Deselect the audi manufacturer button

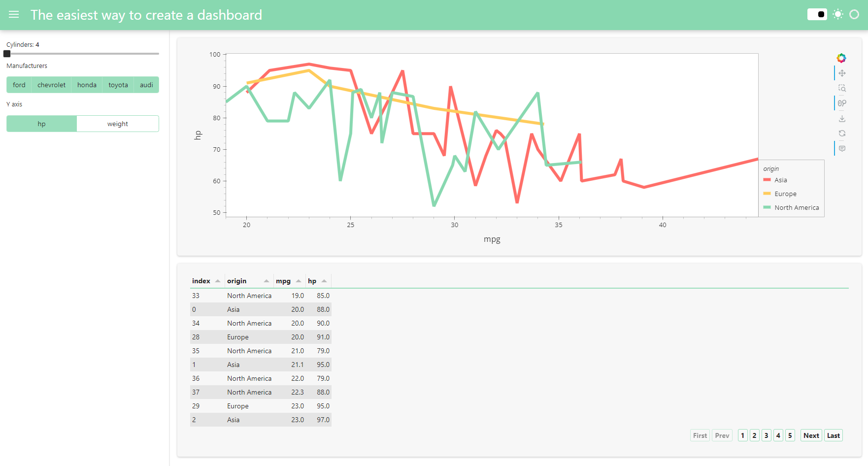click(x=146, y=85)
